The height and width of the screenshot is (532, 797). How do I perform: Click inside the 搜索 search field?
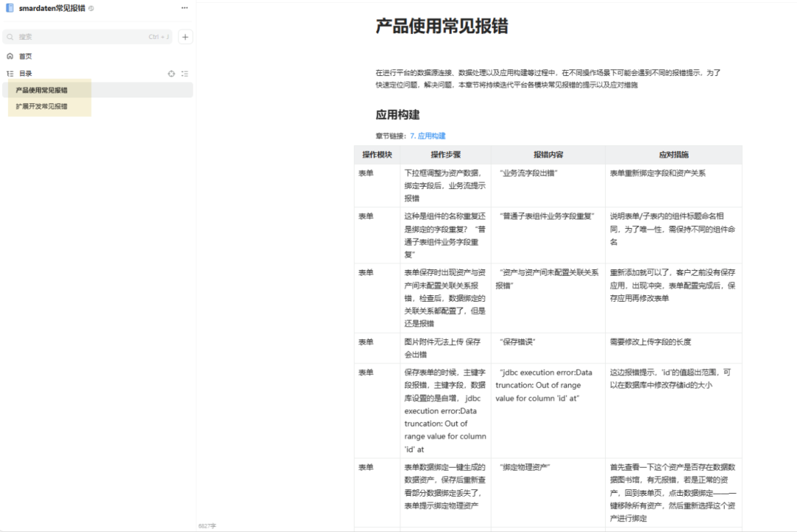(74, 36)
